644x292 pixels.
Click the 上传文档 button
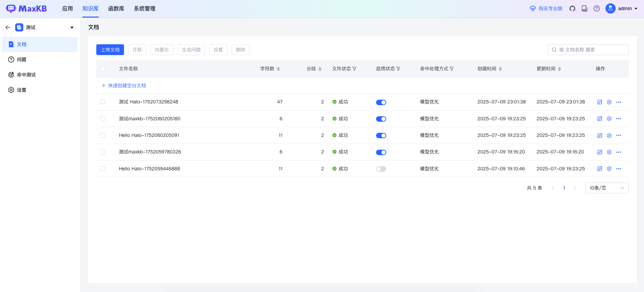[110, 50]
